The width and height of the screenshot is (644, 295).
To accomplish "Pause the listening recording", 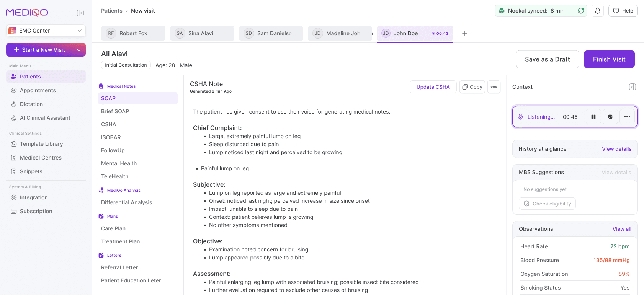I will [x=593, y=117].
